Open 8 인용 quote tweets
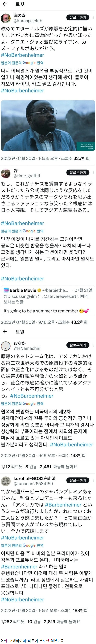Image resolution: width=96 pixels, height=644 pixels. [31, 466]
